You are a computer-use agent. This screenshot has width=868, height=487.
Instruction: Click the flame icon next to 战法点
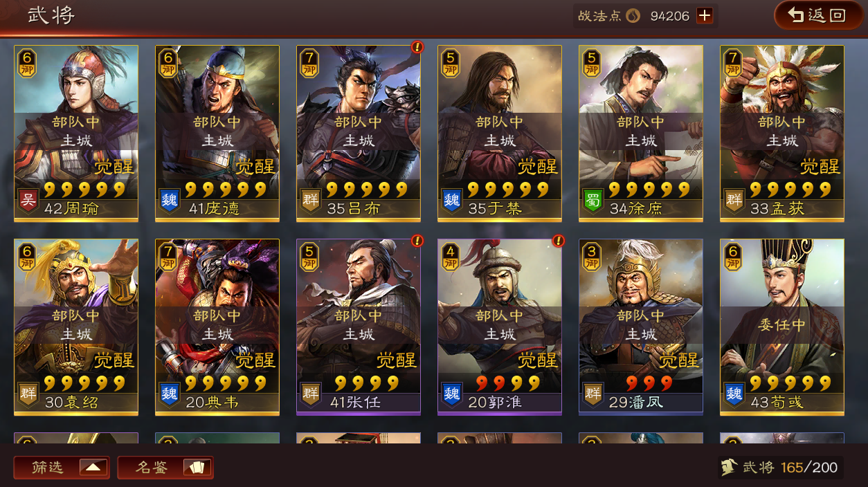click(633, 16)
